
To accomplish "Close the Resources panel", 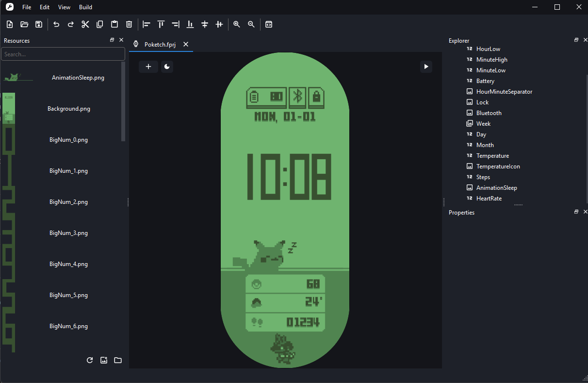I will (121, 40).
